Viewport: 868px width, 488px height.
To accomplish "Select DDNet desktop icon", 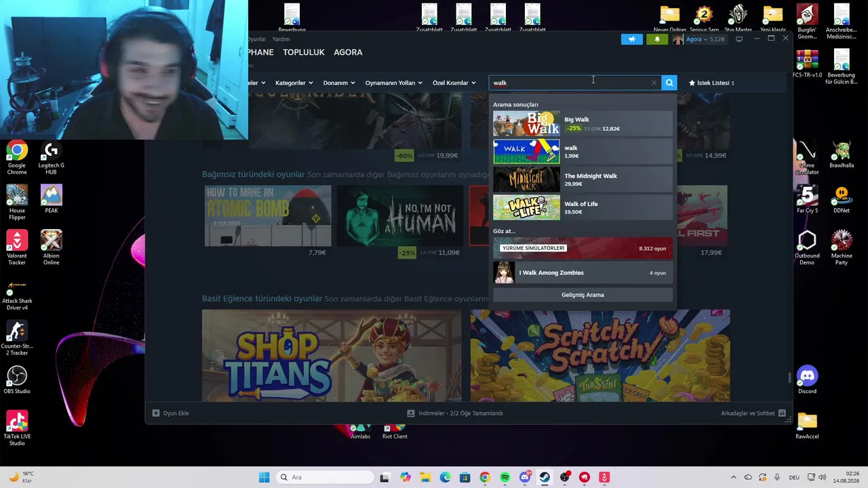I will click(842, 200).
